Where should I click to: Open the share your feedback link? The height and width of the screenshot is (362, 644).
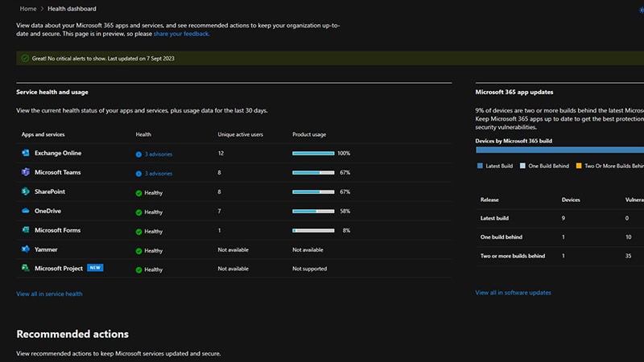pos(181,34)
